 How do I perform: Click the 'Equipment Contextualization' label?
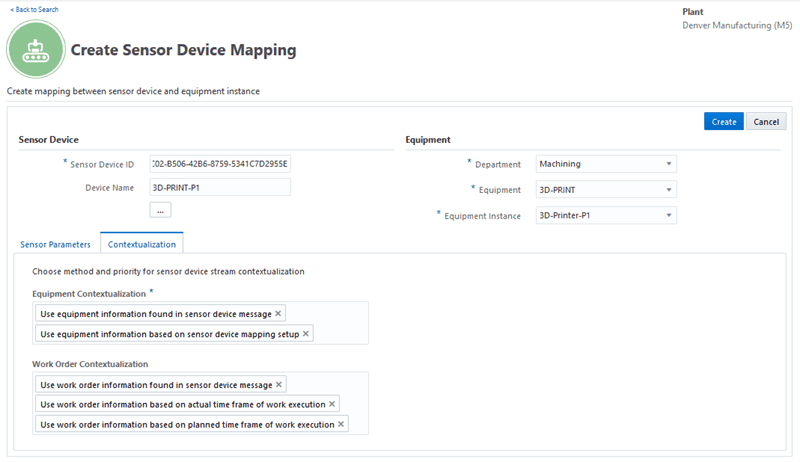click(89, 294)
